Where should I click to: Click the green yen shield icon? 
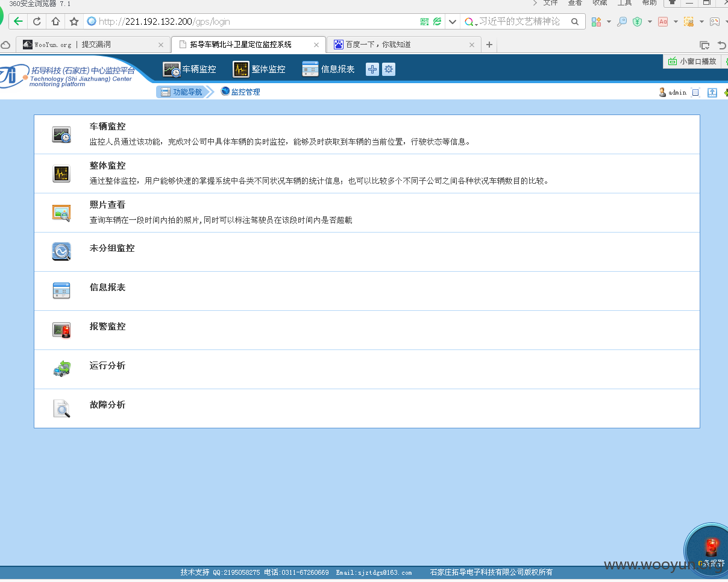pos(638,22)
